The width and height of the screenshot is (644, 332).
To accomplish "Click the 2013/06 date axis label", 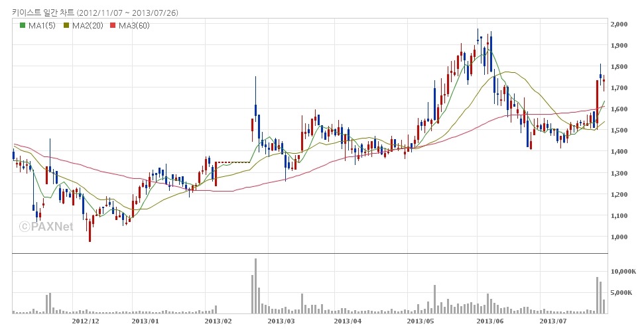I will click(490, 321).
